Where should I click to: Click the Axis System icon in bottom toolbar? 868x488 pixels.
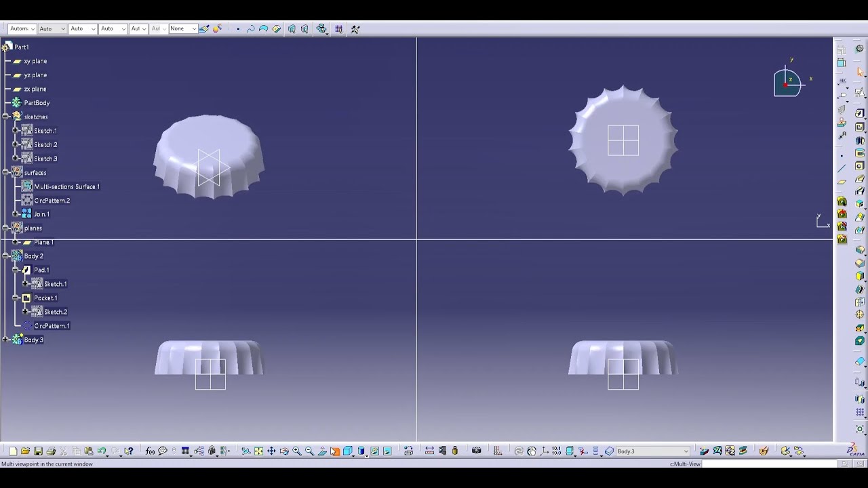pyautogui.click(x=544, y=451)
